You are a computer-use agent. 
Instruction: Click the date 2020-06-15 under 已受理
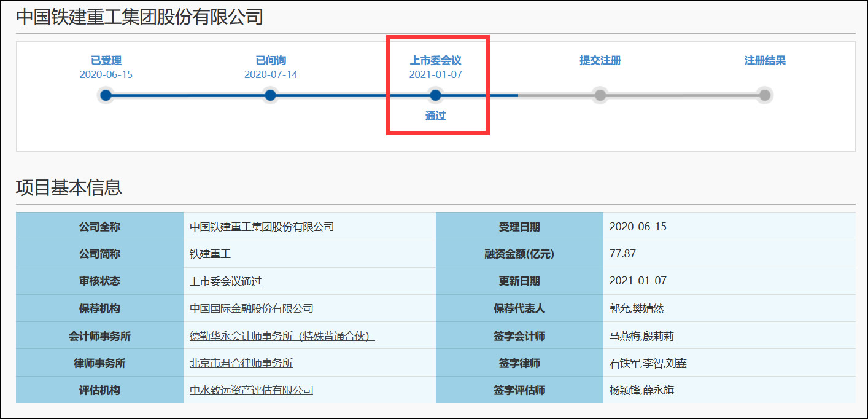106,74
